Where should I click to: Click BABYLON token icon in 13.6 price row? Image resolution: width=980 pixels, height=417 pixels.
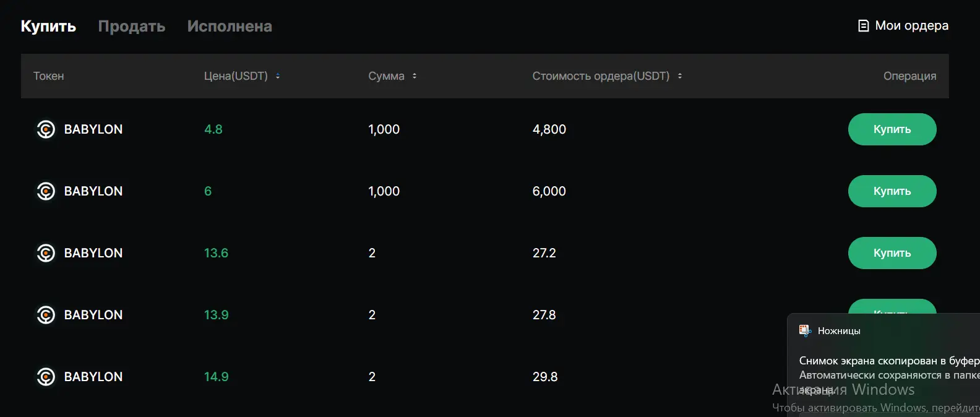[x=46, y=253]
